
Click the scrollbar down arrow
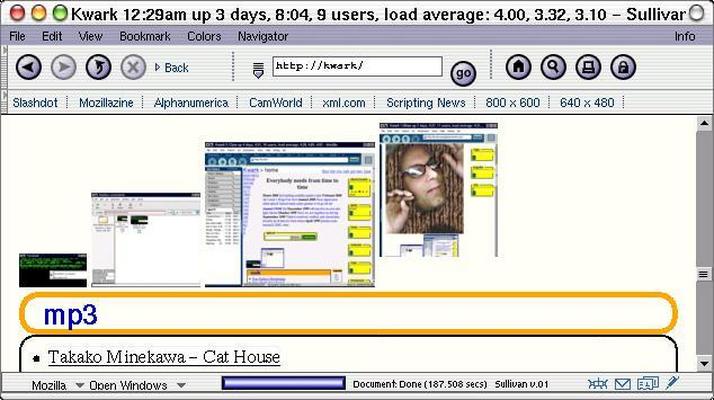point(704,364)
